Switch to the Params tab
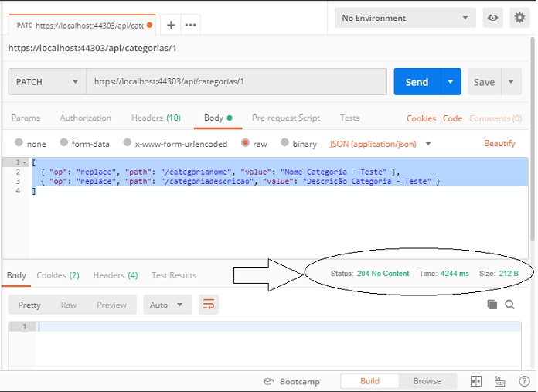This screenshot has width=538, height=392. tap(26, 118)
